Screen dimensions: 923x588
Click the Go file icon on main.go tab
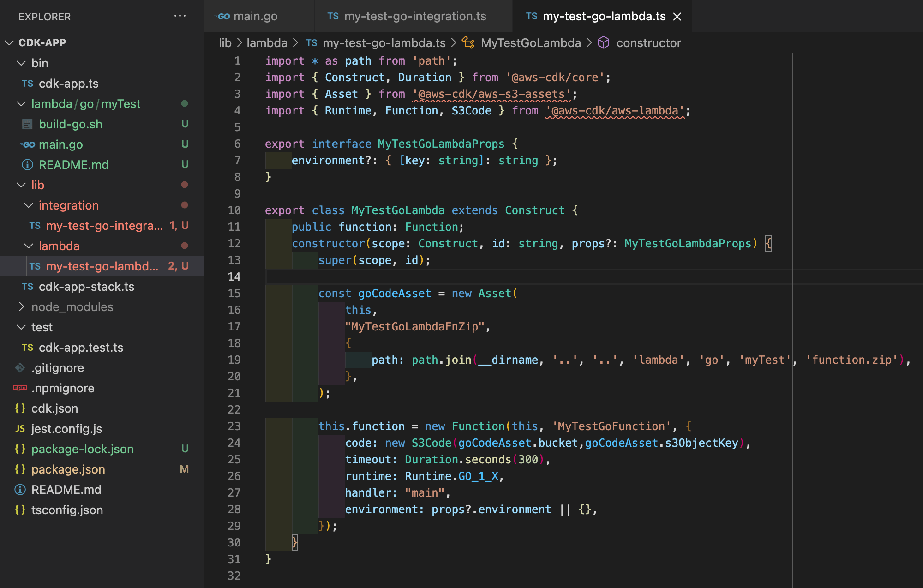point(222,17)
